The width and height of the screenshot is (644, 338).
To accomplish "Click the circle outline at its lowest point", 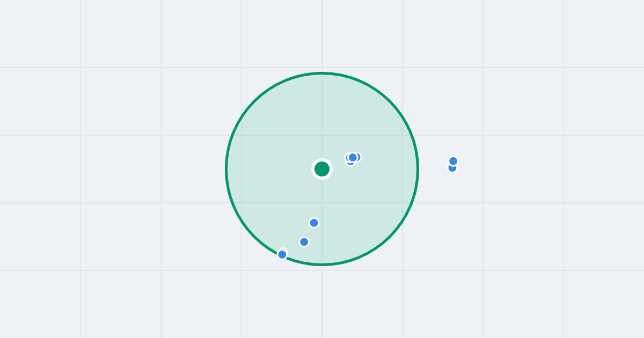I will (322, 264).
